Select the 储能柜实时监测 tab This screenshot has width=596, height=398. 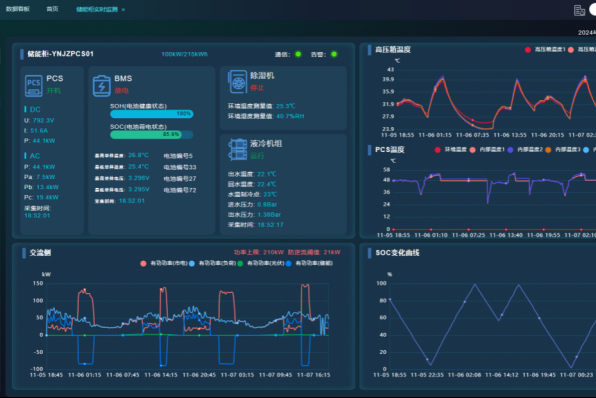click(97, 9)
